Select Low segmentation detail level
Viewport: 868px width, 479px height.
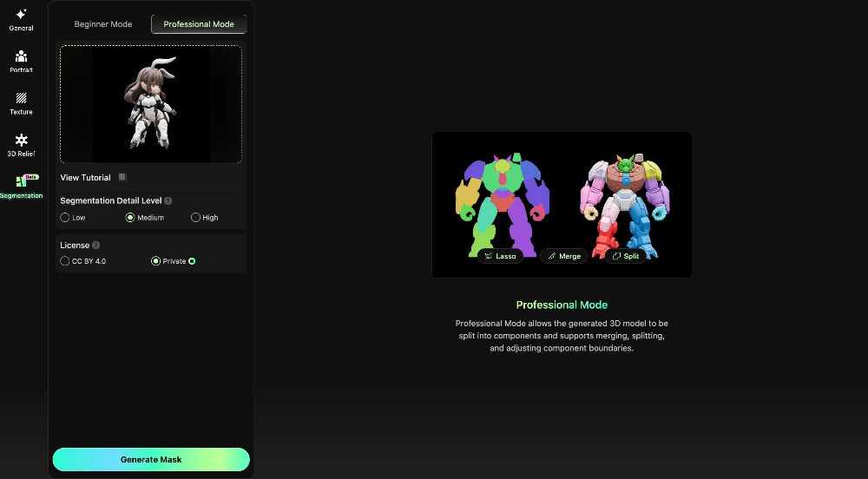65,218
